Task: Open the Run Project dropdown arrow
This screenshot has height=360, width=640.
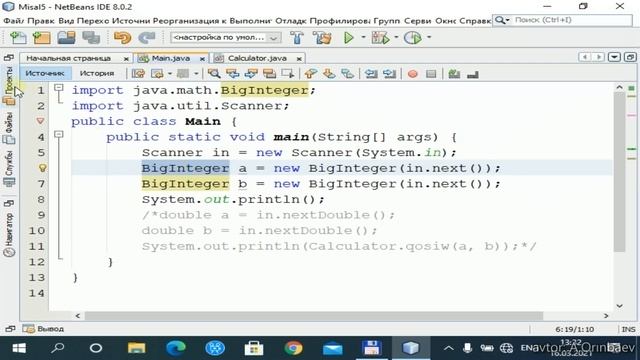Action: 363,37
